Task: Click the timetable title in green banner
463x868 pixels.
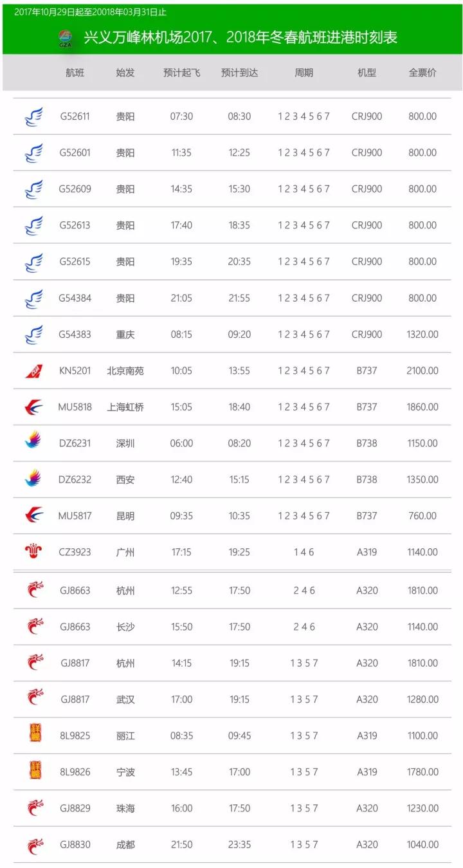Action: pos(241,37)
